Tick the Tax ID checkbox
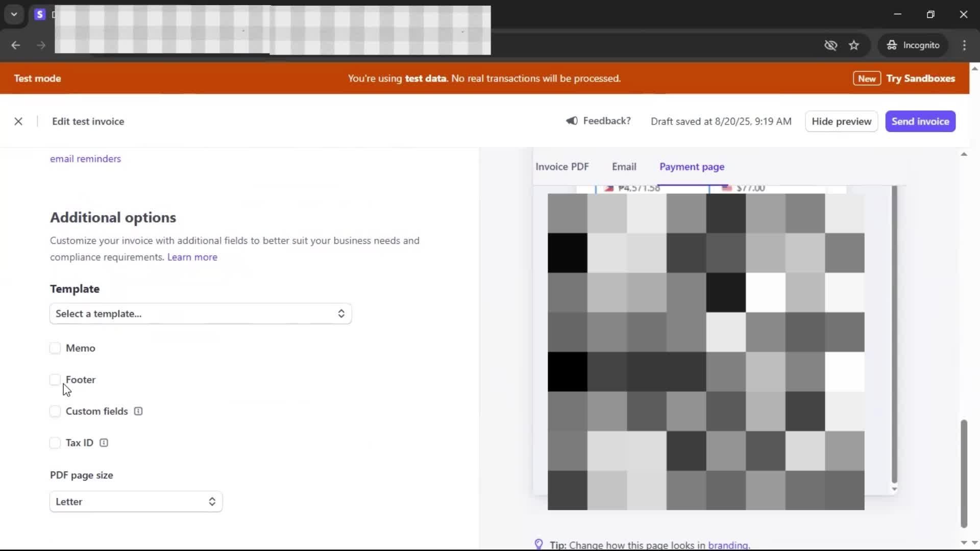Screen dimensions: 980x551 (55, 443)
